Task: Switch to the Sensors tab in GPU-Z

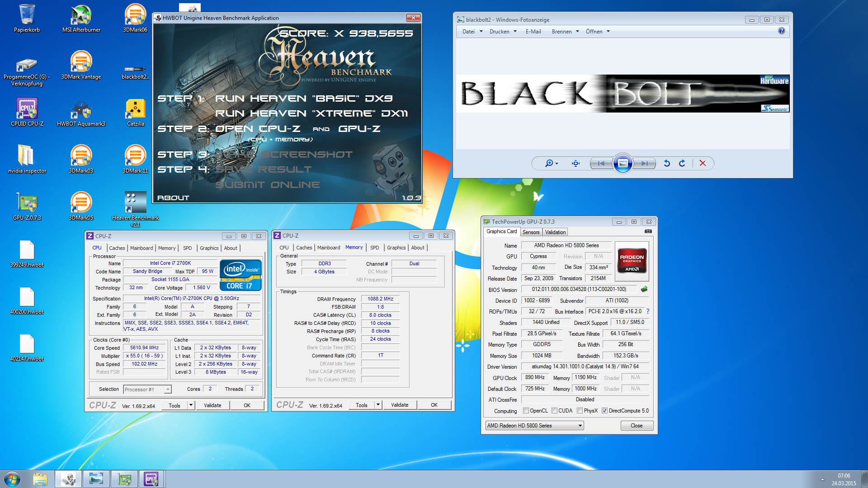Action: [531, 232]
